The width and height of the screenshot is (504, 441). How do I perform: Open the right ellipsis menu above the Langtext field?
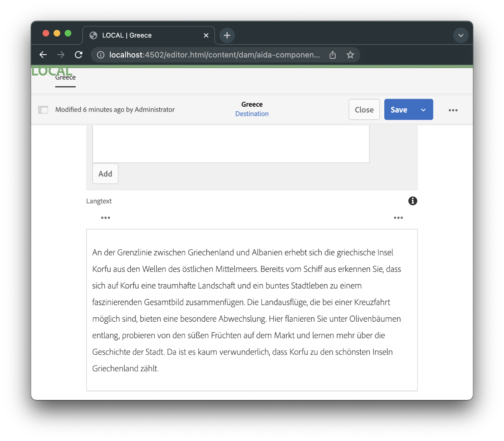(x=398, y=217)
